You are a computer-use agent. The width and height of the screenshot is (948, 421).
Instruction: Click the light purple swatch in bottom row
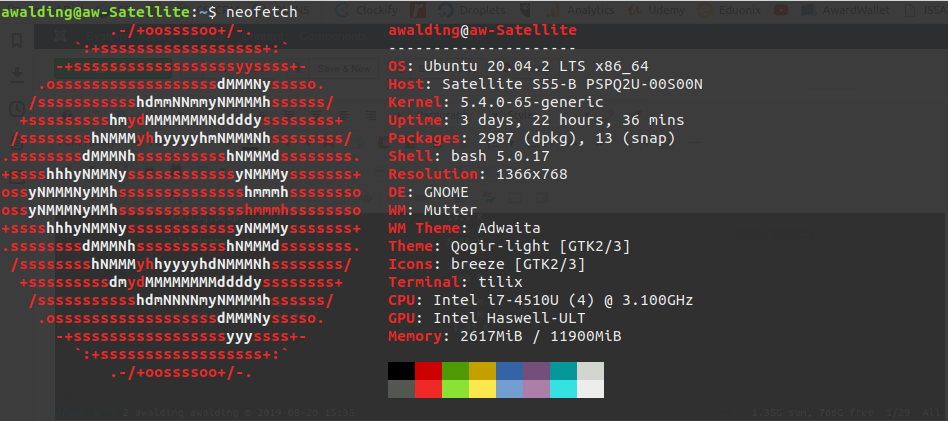537,389
